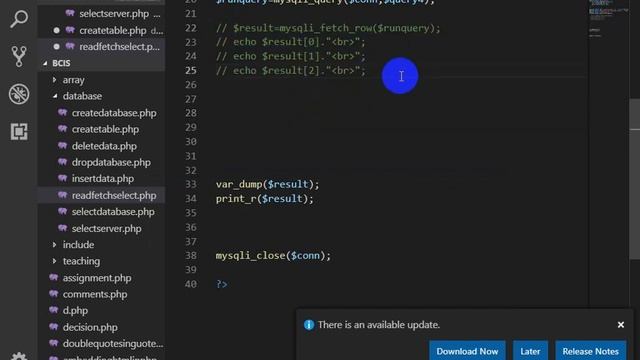The width and height of the screenshot is (640, 360).
Task: Click the mysqli_close($conn); code line
Action: coord(273,256)
